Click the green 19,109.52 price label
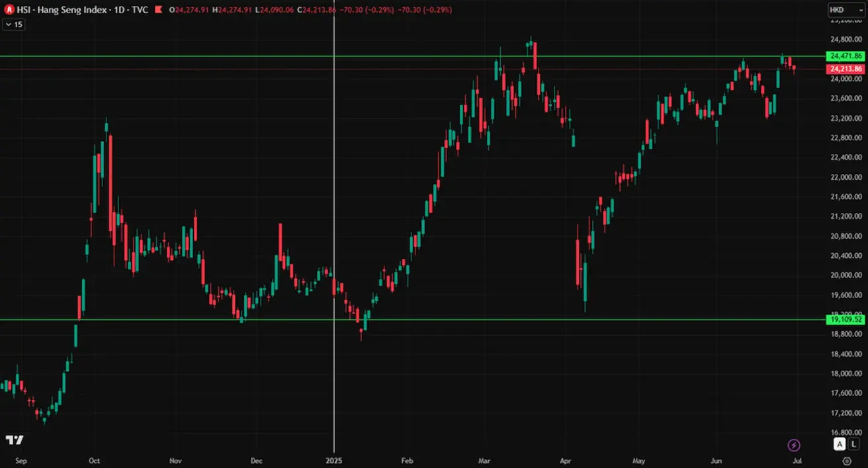 point(846,320)
